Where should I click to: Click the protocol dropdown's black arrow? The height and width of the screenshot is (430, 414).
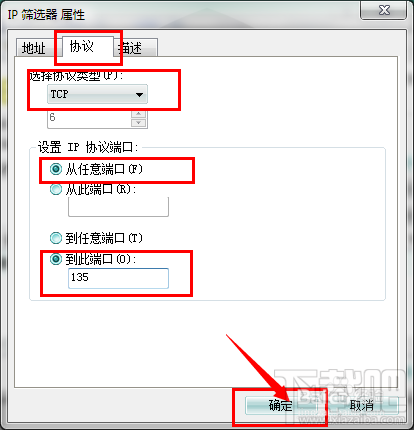point(139,95)
